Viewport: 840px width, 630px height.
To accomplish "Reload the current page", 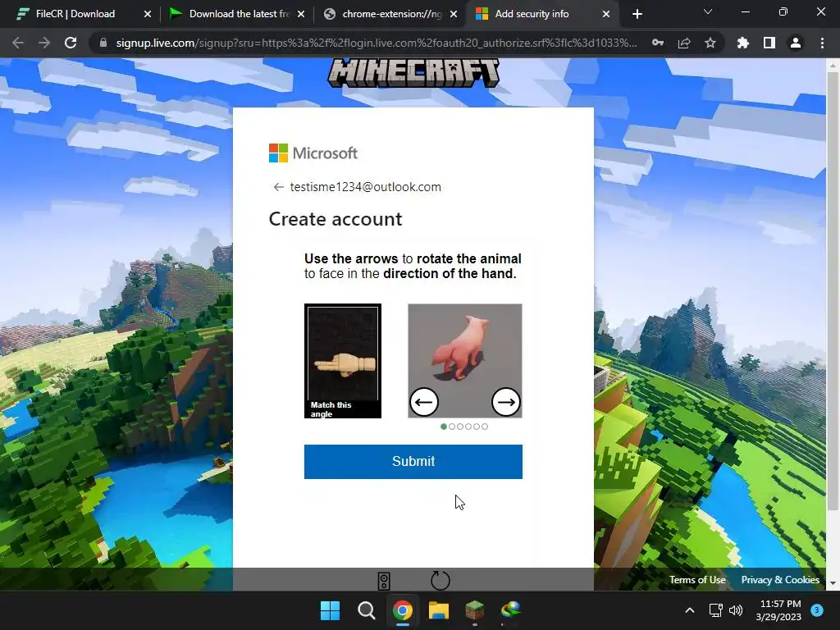I will tap(71, 43).
